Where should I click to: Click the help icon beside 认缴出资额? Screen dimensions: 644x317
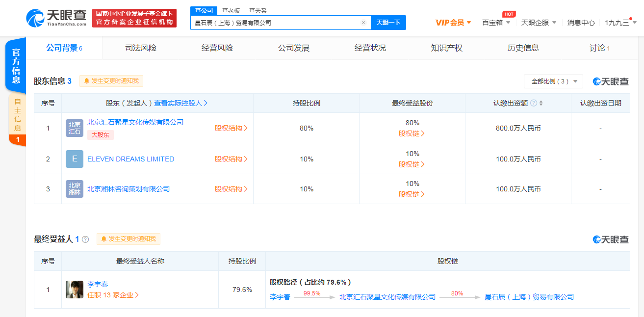click(x=534, y=103)
